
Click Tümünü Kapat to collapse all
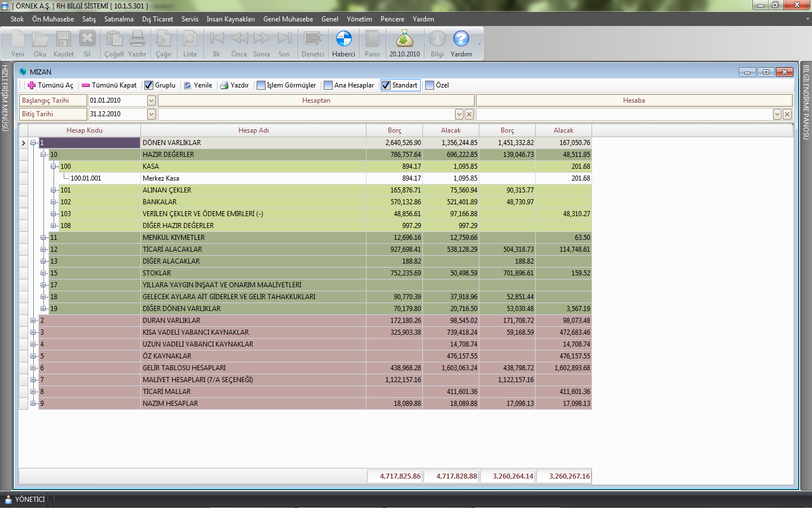[109, 85]
